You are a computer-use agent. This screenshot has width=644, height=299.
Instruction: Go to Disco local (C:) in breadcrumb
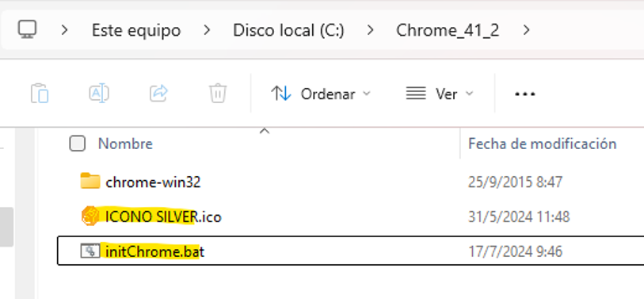[289, 30]
